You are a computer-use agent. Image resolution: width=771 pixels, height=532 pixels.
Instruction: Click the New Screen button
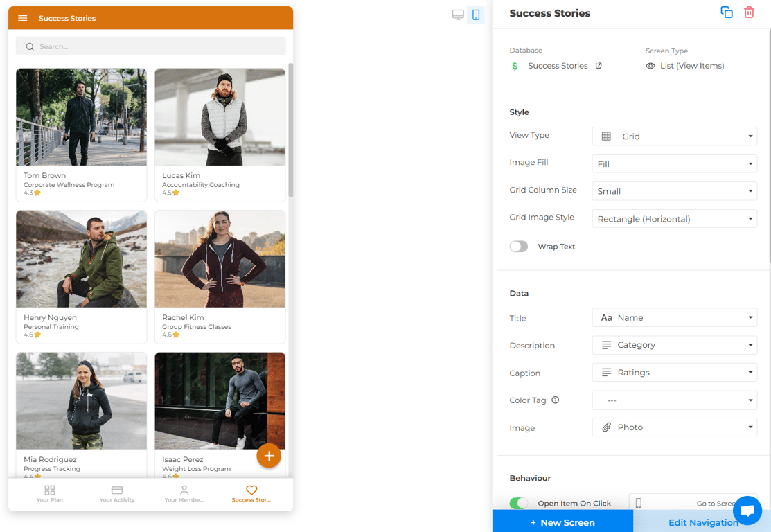tap(562, 522)
